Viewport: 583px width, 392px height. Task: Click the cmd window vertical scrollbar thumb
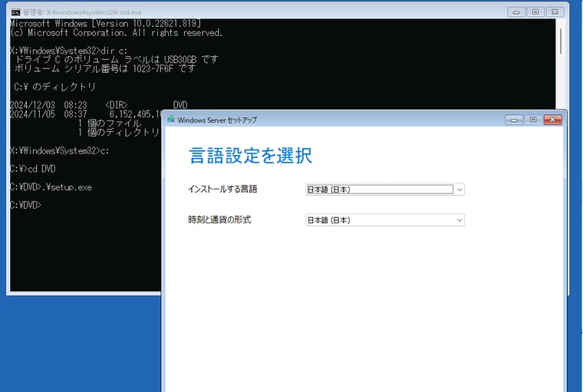pos(560,41)
